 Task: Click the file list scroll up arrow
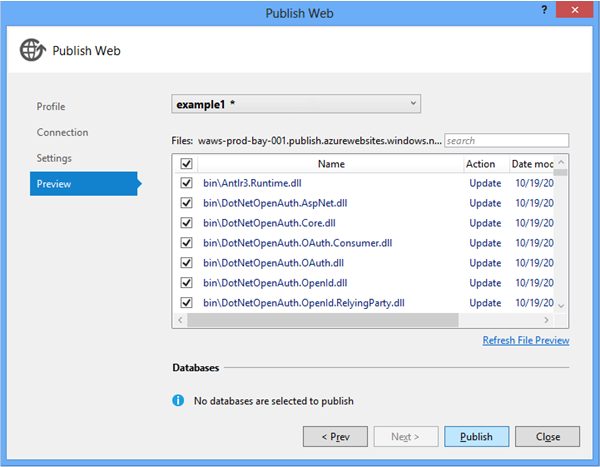coord(561,162)
